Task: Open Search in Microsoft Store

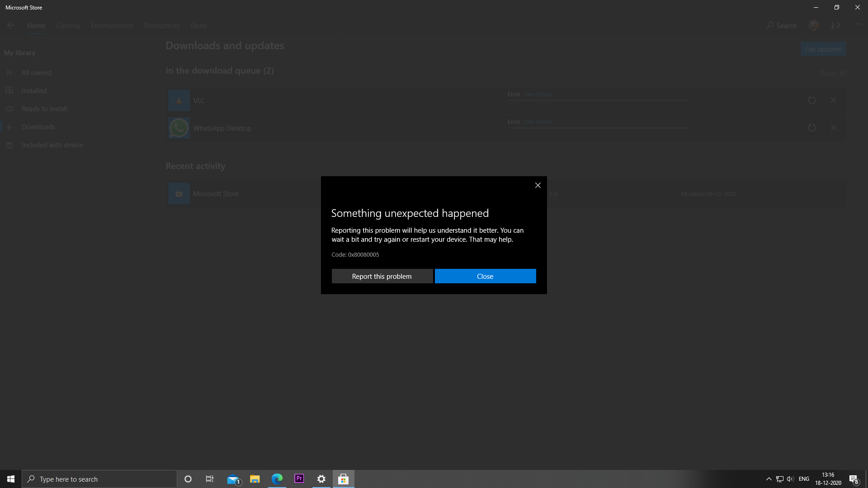Action: pos(782,25)
